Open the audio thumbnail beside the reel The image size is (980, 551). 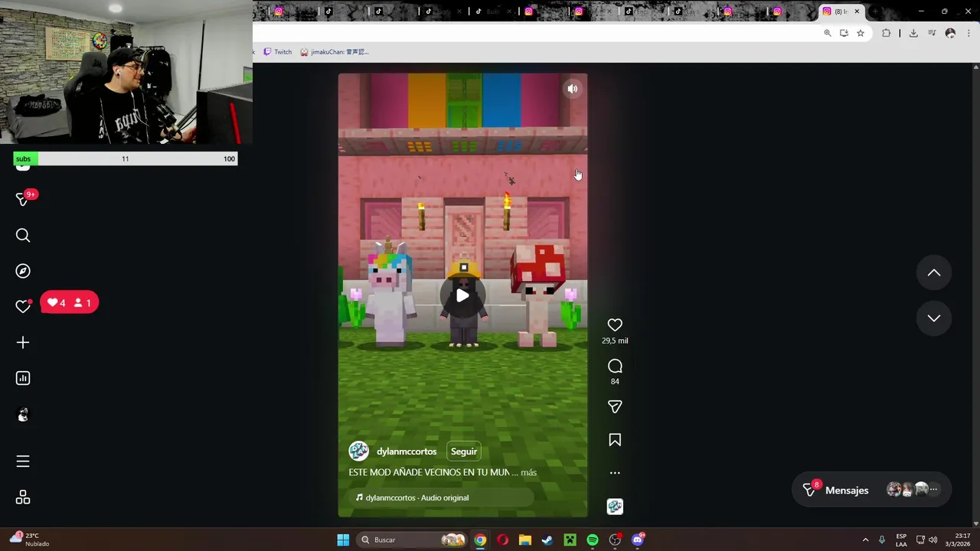[615, 507]
